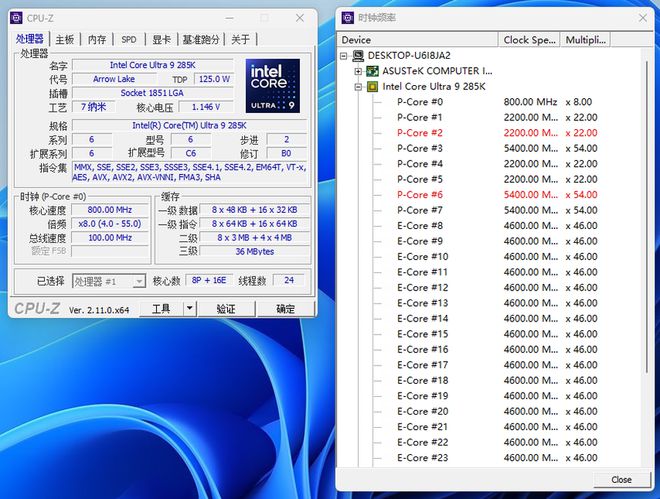Collapse the Intel Core Ultra 9 285K node

point(358,87)
